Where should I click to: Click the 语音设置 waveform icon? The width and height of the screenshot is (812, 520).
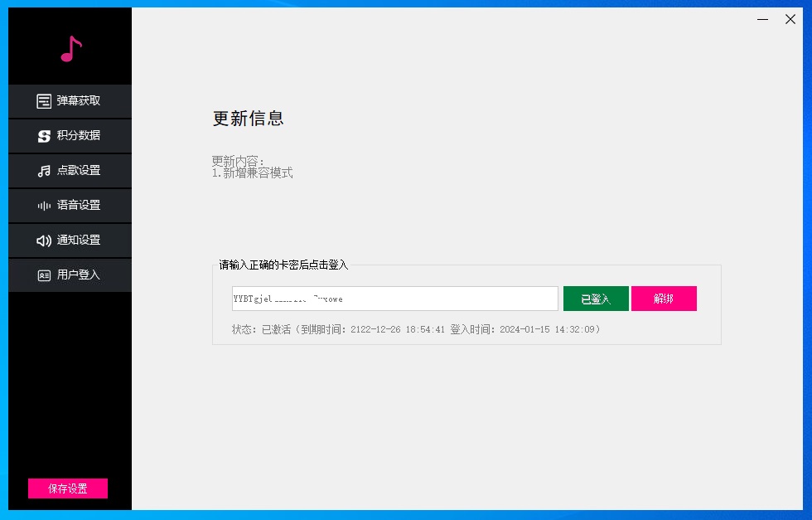pos(44,206)
